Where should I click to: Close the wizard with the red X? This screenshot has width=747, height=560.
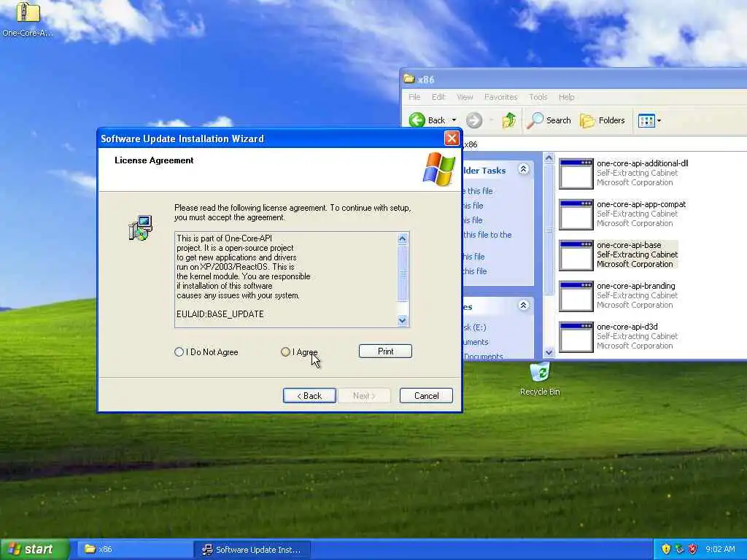click(451, 139)
